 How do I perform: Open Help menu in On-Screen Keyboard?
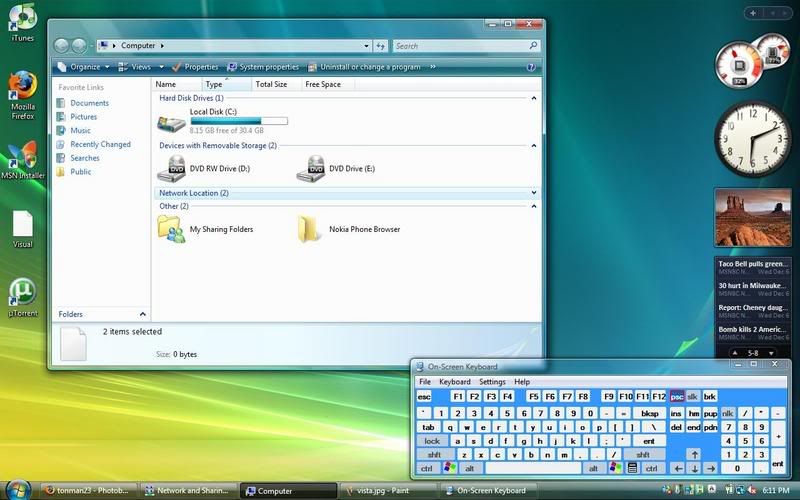click(521, 382)
